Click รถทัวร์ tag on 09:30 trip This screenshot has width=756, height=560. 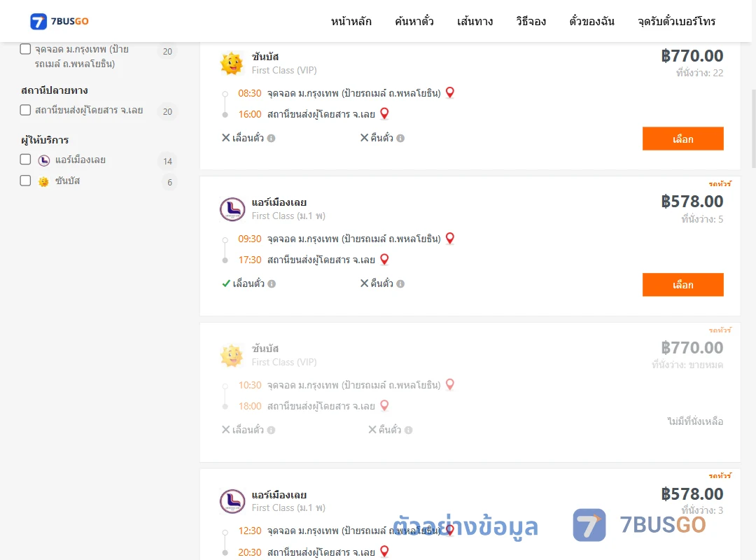click(x=720, y=184)
